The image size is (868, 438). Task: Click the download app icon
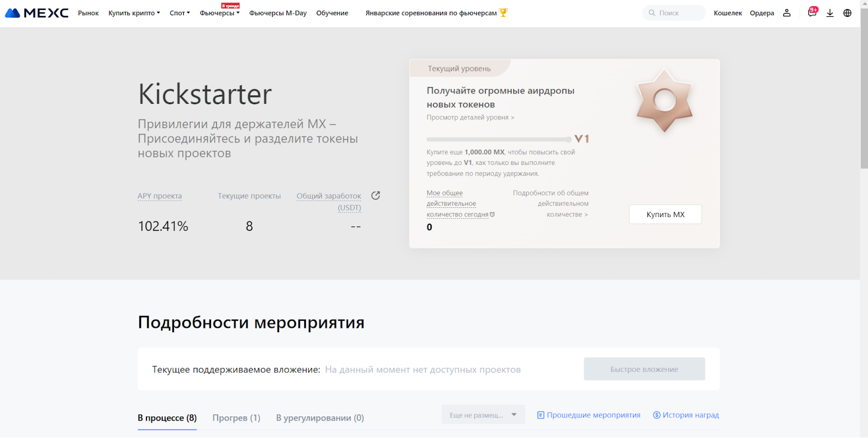coord(830,13)
